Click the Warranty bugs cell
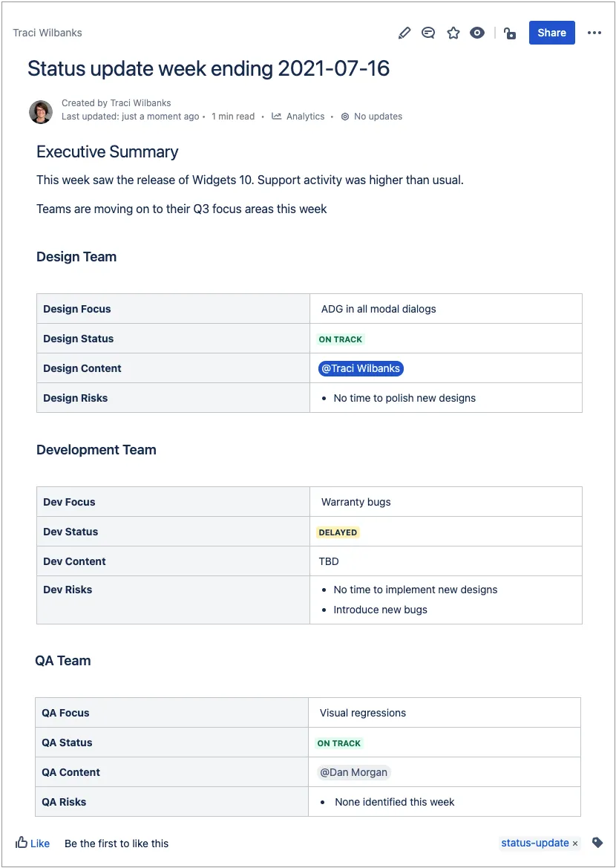 (446, 502)
